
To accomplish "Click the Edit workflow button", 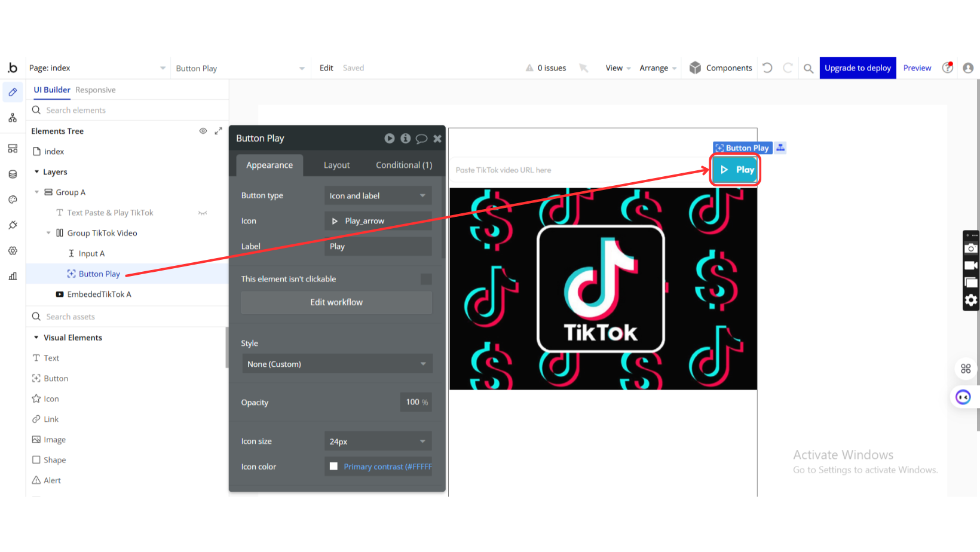I will (x=336, y=302).
